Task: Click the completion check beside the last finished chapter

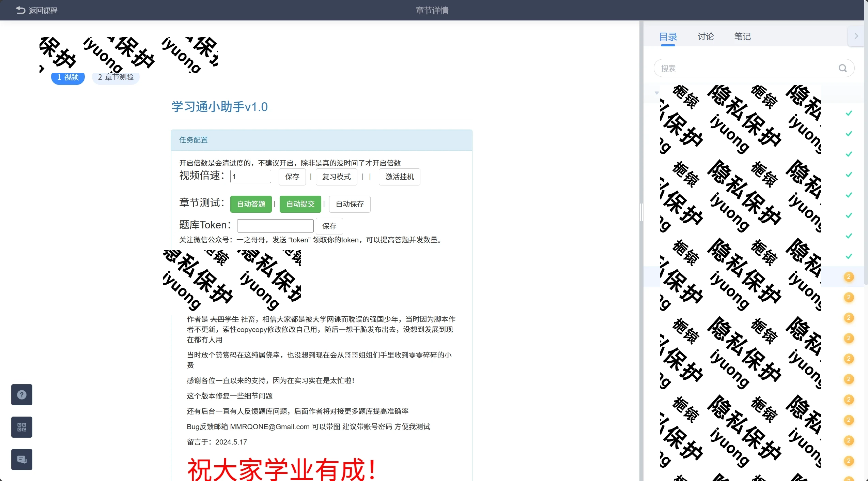Action: (849, 256)
